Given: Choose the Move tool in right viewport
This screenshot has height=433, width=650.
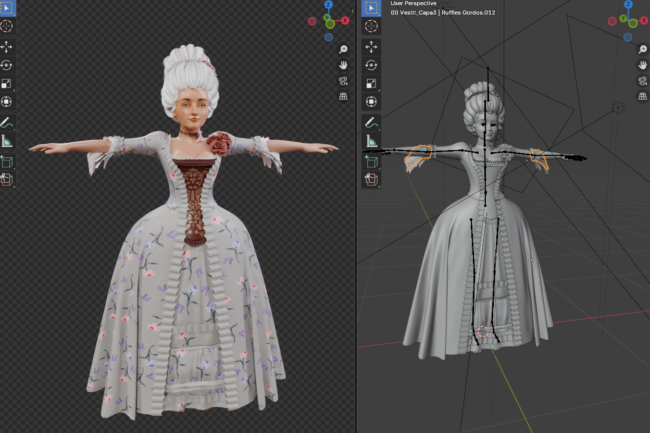Looking at the screenshot, I should (371, 46).
